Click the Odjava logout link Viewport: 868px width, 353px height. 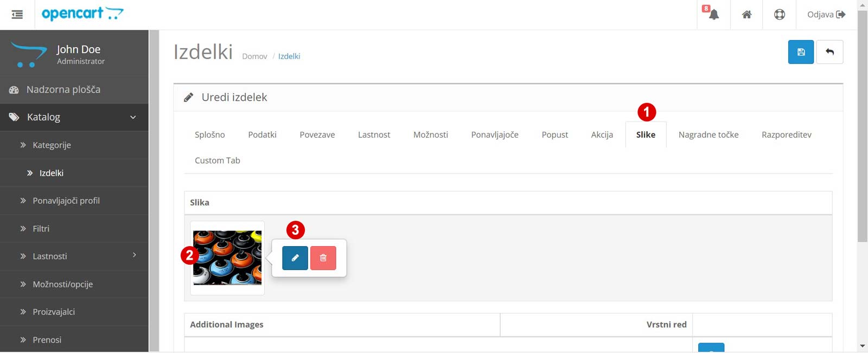click(x=826, y=15)
